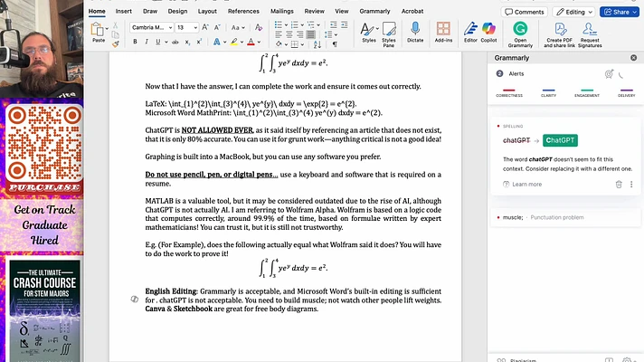Open the muscle; punctuation problem alert
Image resolution: width=644 pixels, height=362 pixels.
(x=566, y=217)
